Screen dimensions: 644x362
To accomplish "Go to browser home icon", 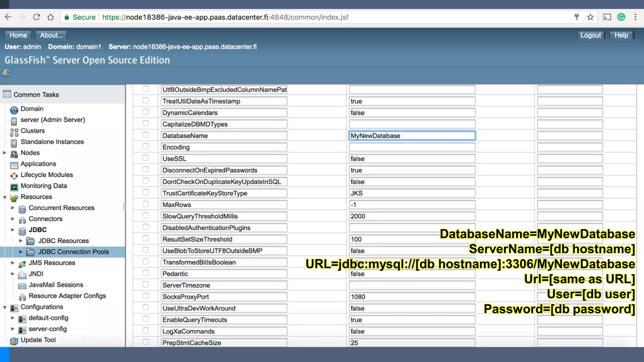I will (51, 17).
